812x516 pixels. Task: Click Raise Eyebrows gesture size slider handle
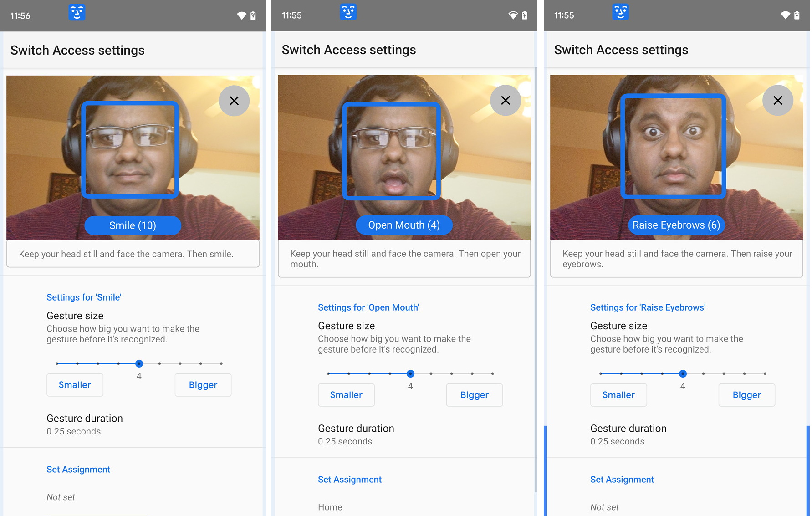click(x=683, y=373)
